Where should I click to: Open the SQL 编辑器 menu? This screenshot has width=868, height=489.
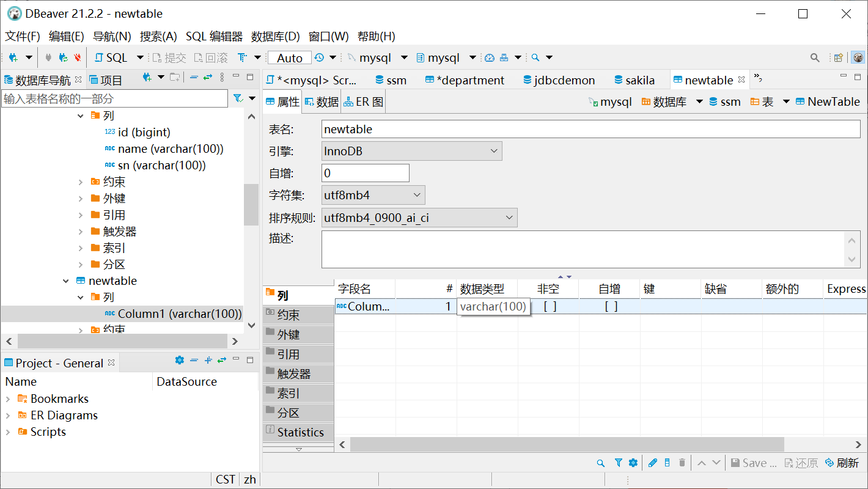coord(214,36)
